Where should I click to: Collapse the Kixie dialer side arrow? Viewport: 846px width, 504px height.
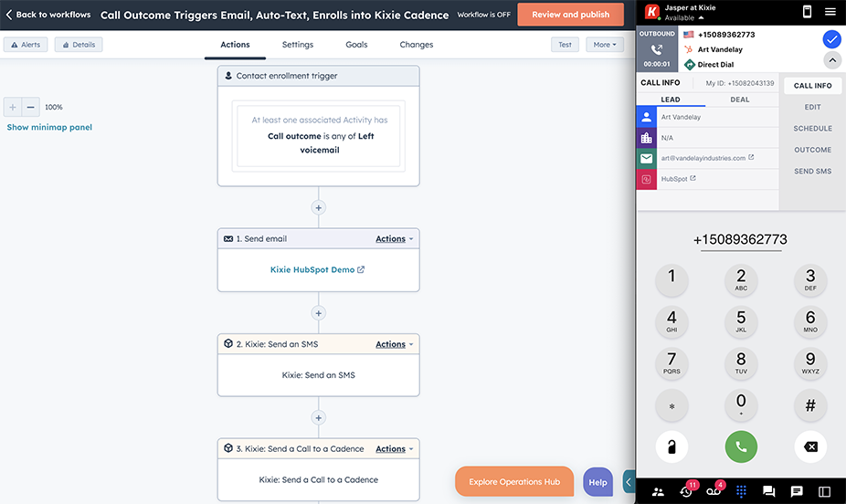tap(629, 482)
